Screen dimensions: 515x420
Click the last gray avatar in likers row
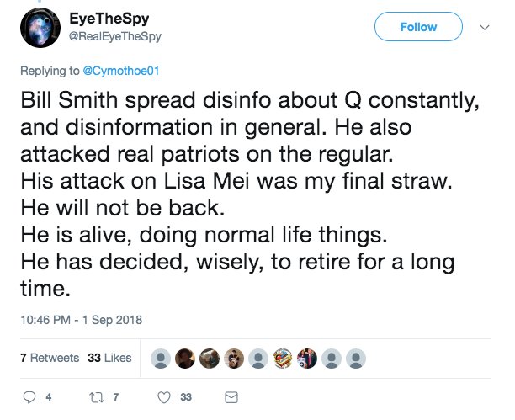tap(356, 358)
